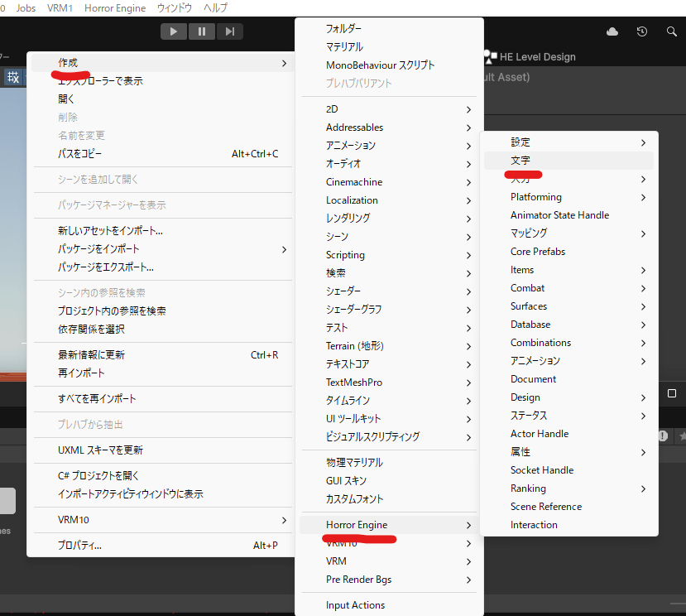
Task: Open the ビジュアルスクリプティング submenu
Action: click(390, 437)
